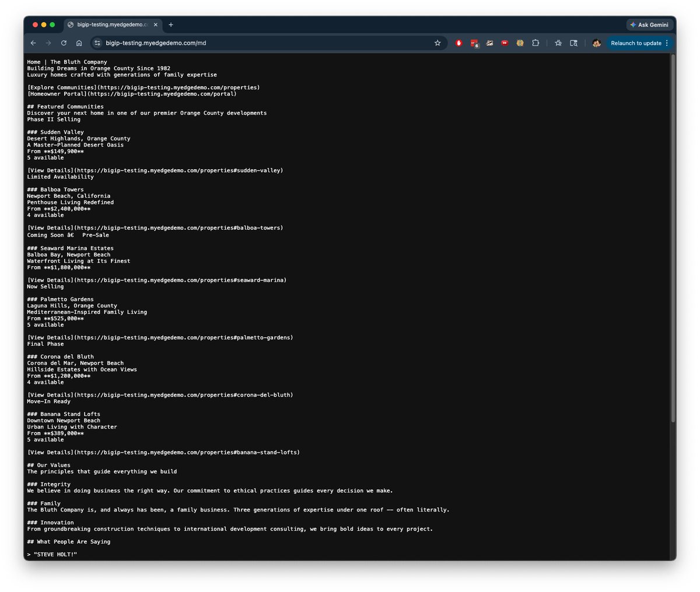Open the bookmarks star-list icon
Image resolution: width=700 pixels, height=592 pixels.
558,43
